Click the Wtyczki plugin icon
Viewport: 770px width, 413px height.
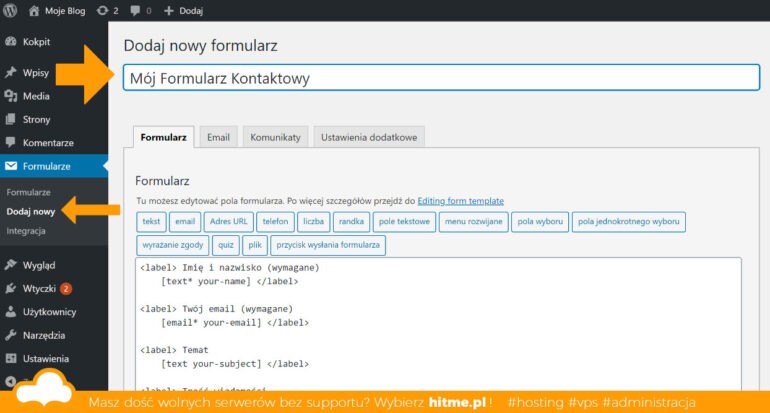(x=11, y=288)
